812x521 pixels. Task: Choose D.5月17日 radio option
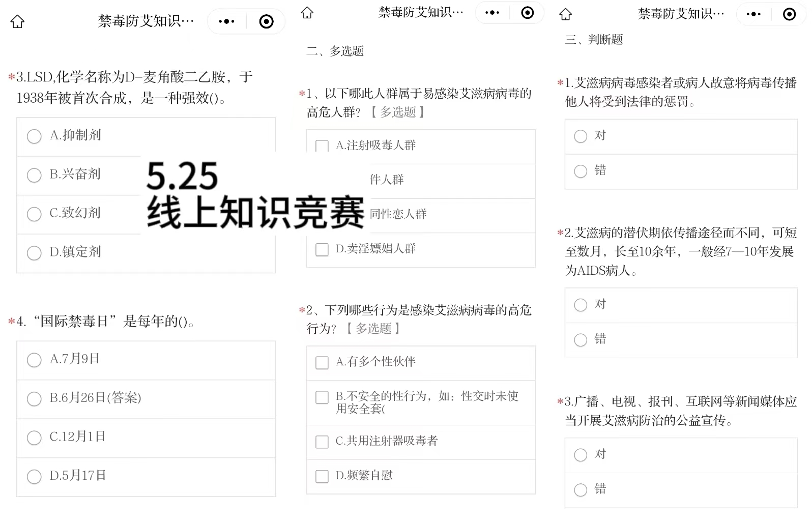pos(34,476)
